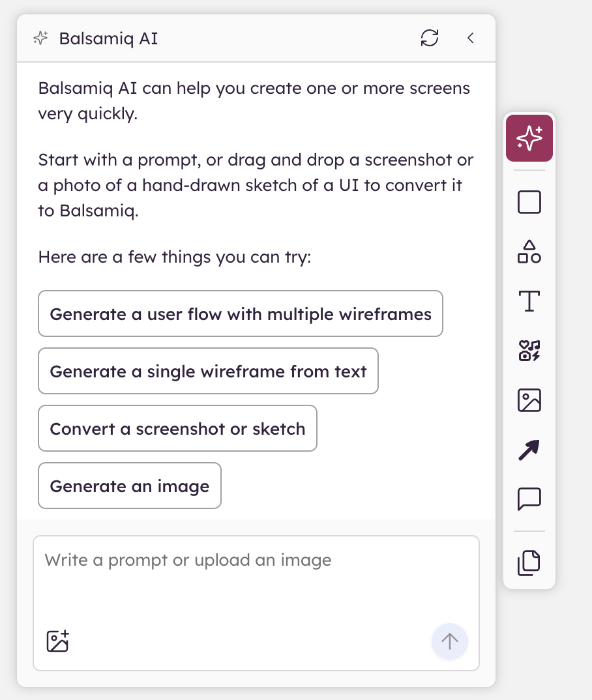Screen dimensions: 592x700
Task: Select the Balsamiq AI sparkle tool in toolbar
Action: [529, 138]
